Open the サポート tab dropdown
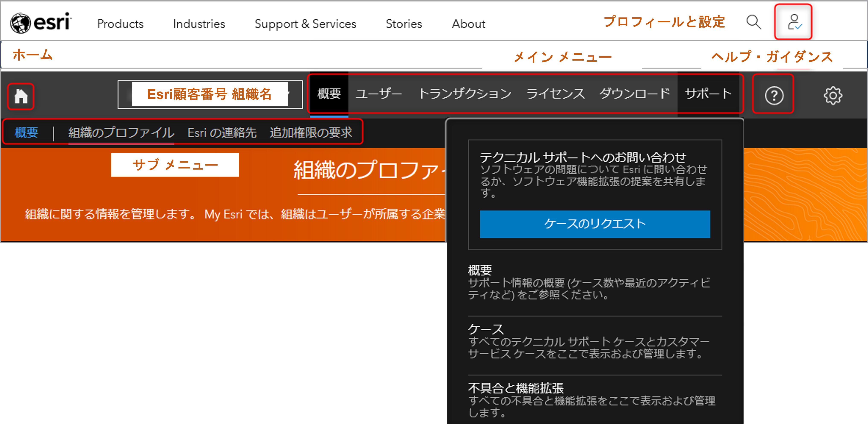Viewport: 868px width, 424px height. (708, 94)
